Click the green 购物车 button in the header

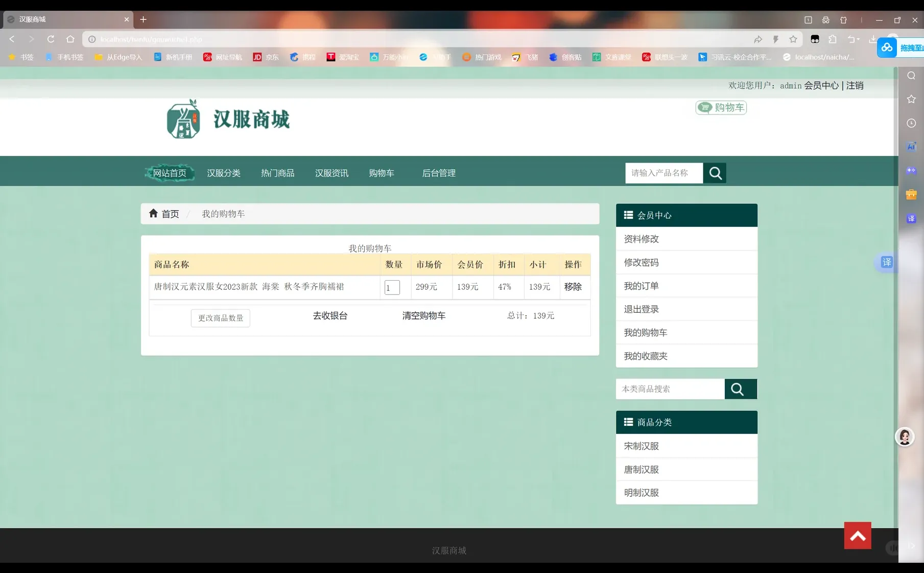point(721,107)
